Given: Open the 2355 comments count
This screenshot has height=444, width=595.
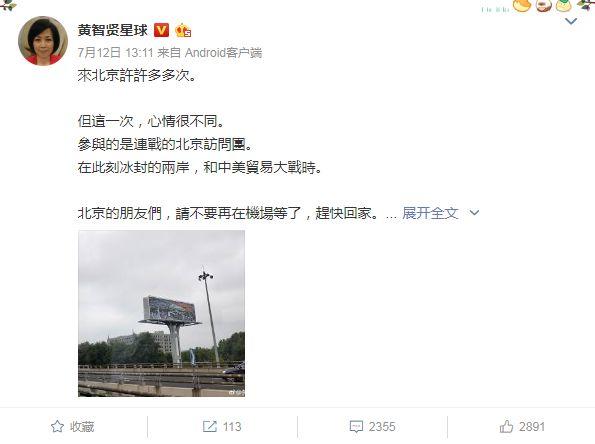Looking at the screenshot, I should (382, 427).
